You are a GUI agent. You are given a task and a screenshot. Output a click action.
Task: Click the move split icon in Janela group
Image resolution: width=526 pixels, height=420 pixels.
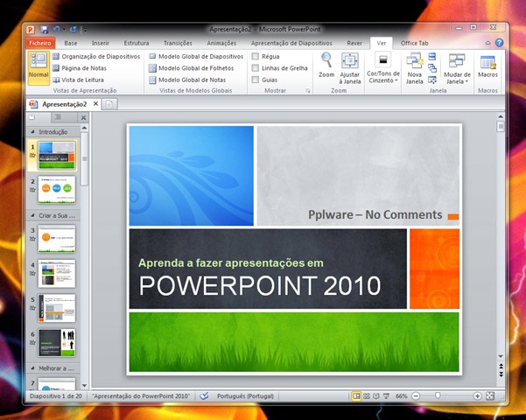(432, 80)
